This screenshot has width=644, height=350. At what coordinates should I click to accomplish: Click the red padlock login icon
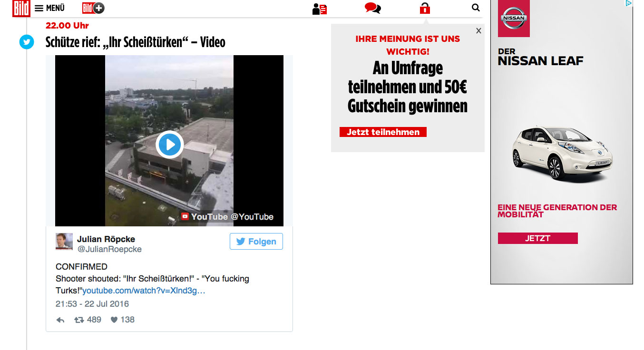(425, 8)
